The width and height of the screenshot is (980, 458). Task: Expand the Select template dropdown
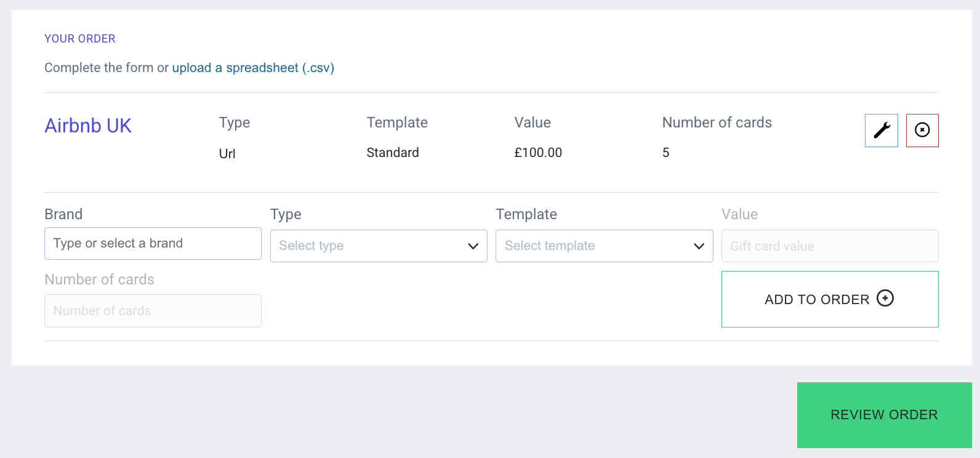click(x=604, y=246)
